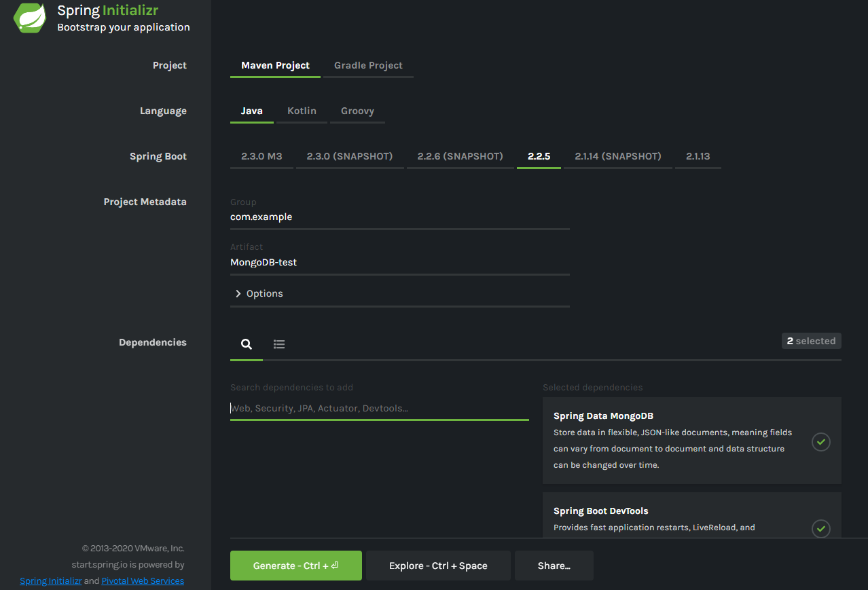Screen dimensions: 868x590
Task: Click the Spring Data MongoDB title
Action: pyautogui.click(x=603, y=416)
